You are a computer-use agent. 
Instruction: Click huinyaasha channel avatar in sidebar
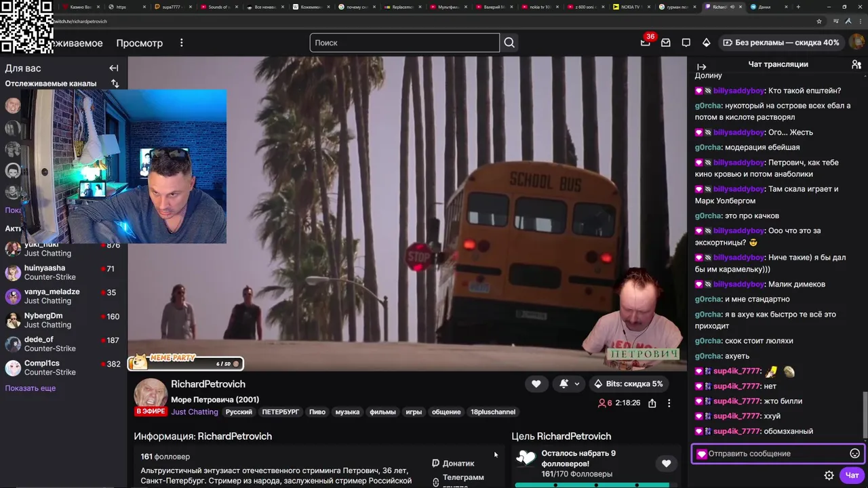click(x=13, y=272)
